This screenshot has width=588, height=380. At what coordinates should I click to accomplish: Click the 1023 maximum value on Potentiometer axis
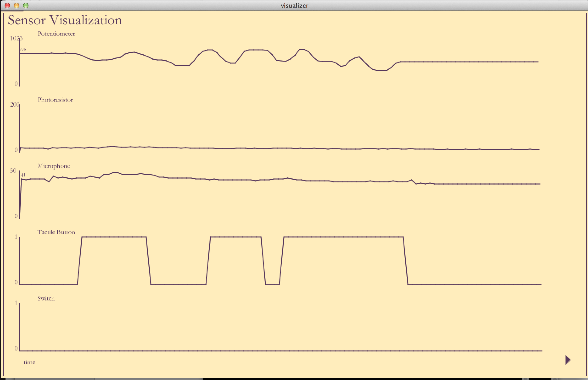click(x=16, y=38)
